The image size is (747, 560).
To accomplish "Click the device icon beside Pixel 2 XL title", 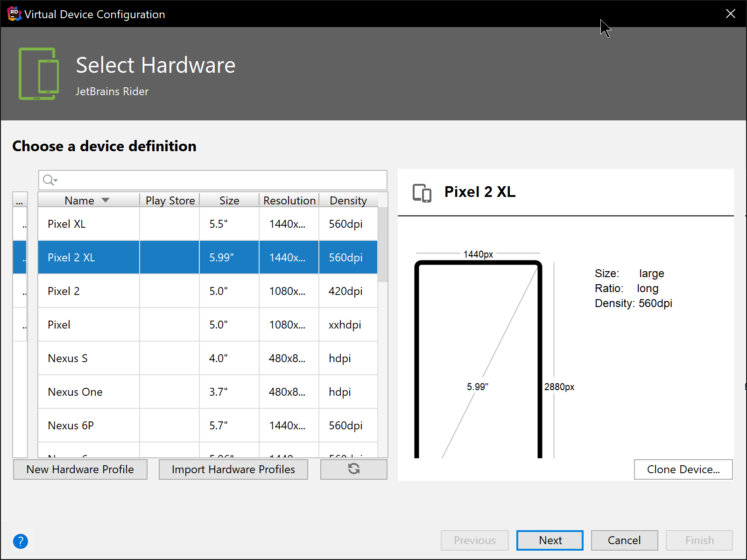I will (422, 193).
